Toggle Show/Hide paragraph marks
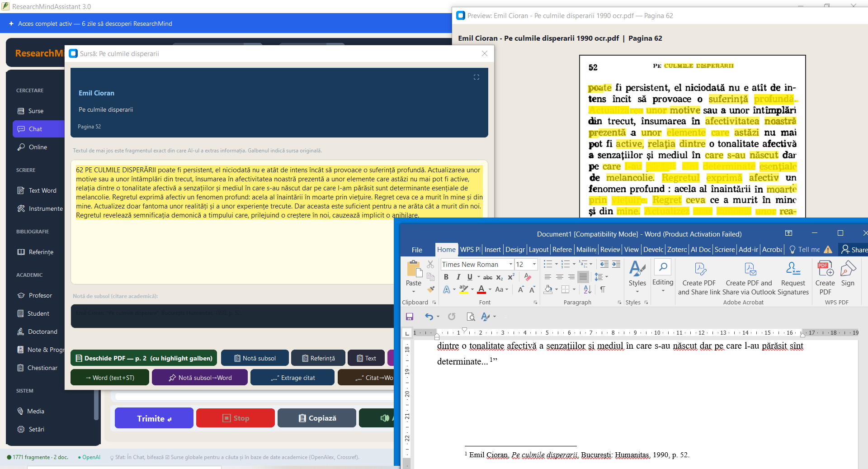This screenshot has width=868, height=469. [603, 289]
